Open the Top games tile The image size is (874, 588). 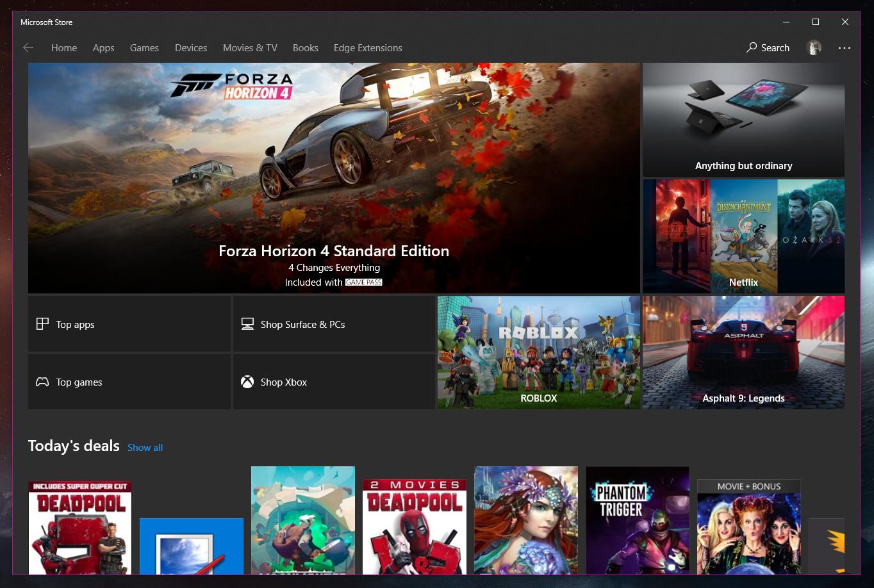point(129,381)
